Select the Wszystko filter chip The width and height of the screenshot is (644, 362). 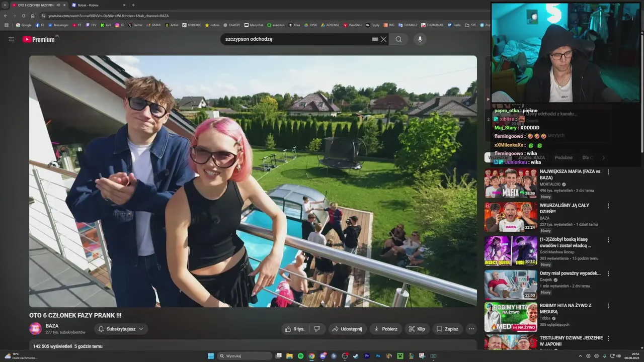point(498,158)
